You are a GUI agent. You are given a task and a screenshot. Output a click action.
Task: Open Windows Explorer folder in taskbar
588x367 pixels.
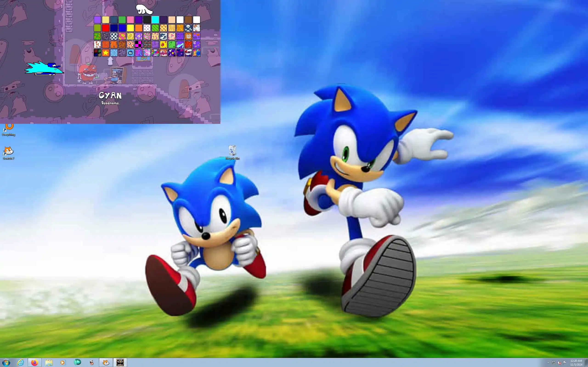click(x=49, y=362)
